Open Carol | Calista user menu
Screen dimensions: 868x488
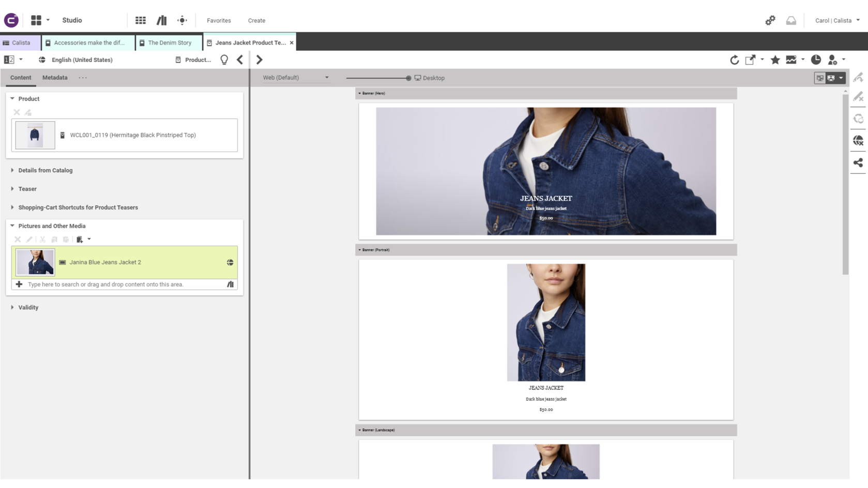(837, 20)
